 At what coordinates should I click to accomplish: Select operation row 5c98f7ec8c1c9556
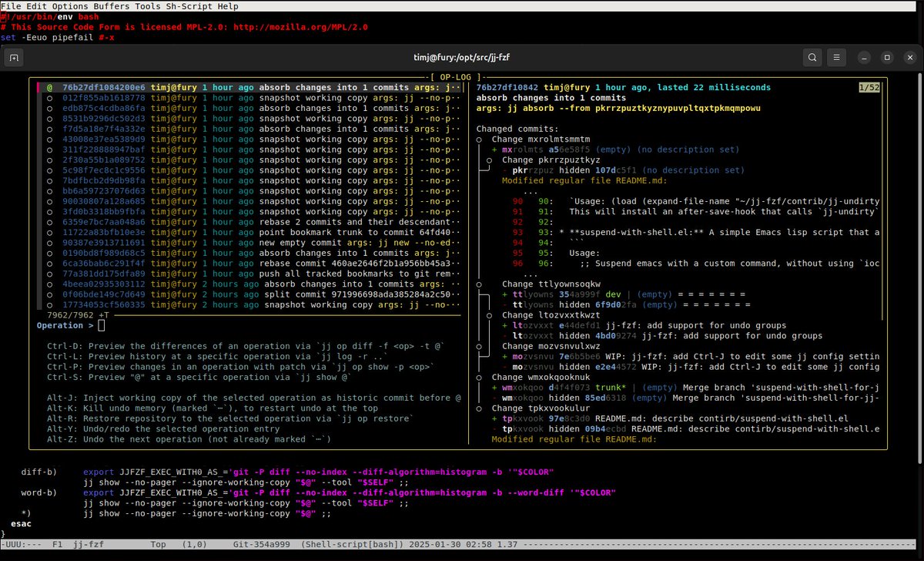click(x=249, y=170)
